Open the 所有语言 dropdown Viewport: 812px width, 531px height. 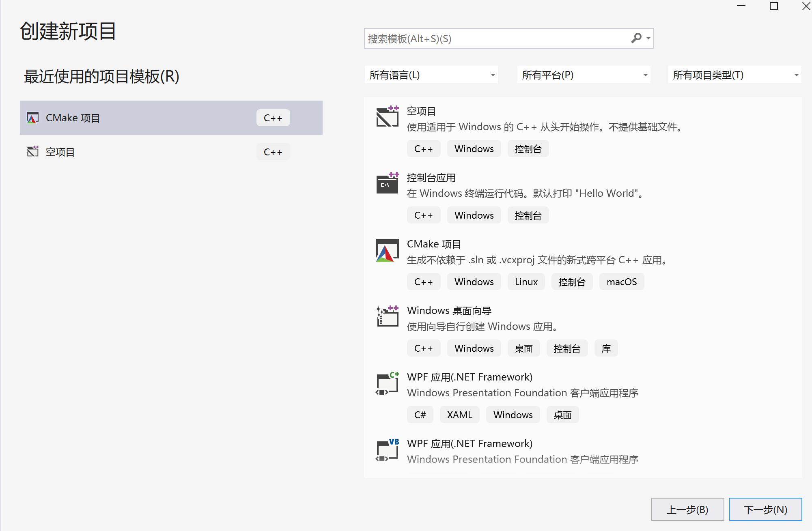[431, 75]
